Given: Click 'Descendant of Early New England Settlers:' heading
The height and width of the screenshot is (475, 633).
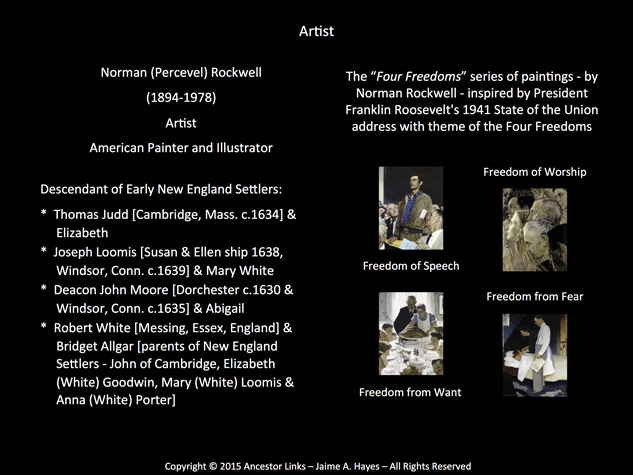Looking at the screenshot, I should [161, 189].
